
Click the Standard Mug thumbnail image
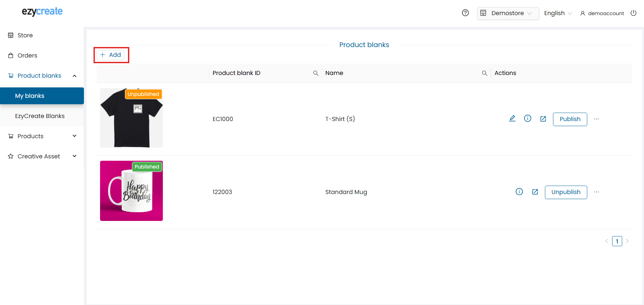(131, 191)
